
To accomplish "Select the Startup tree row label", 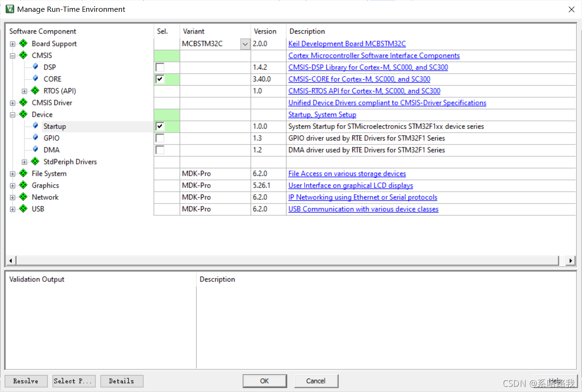I will [x=54, y=126].
